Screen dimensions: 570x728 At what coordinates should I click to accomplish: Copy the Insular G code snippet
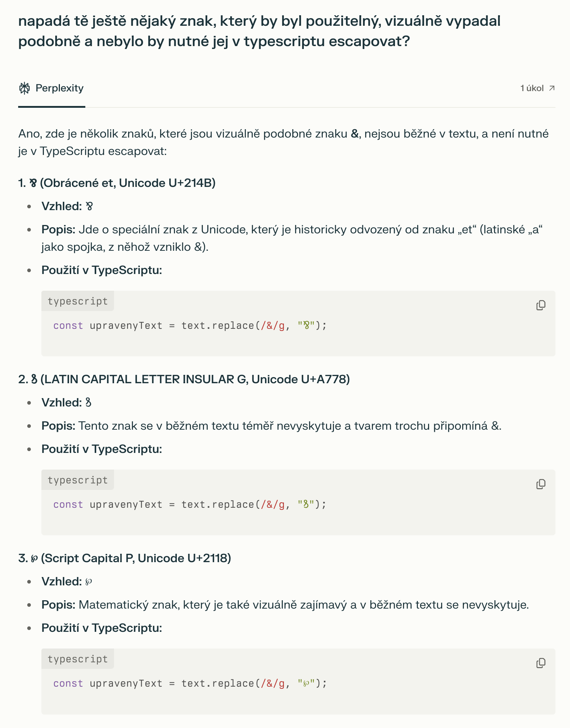(541, 484)
